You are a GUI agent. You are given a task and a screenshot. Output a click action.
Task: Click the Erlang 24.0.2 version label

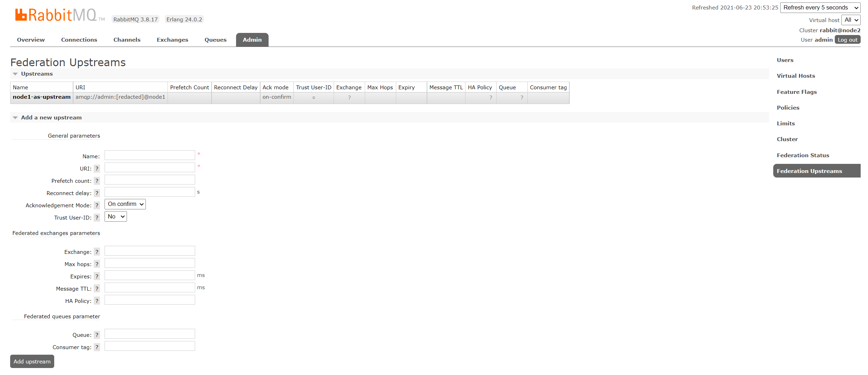pyautogui.click(x=184, y=20)
